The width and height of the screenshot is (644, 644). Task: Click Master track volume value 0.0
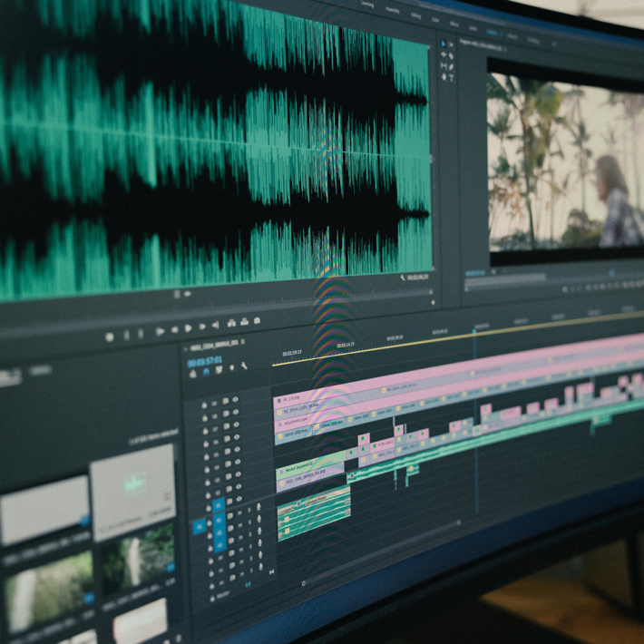(x=248, y=584)
